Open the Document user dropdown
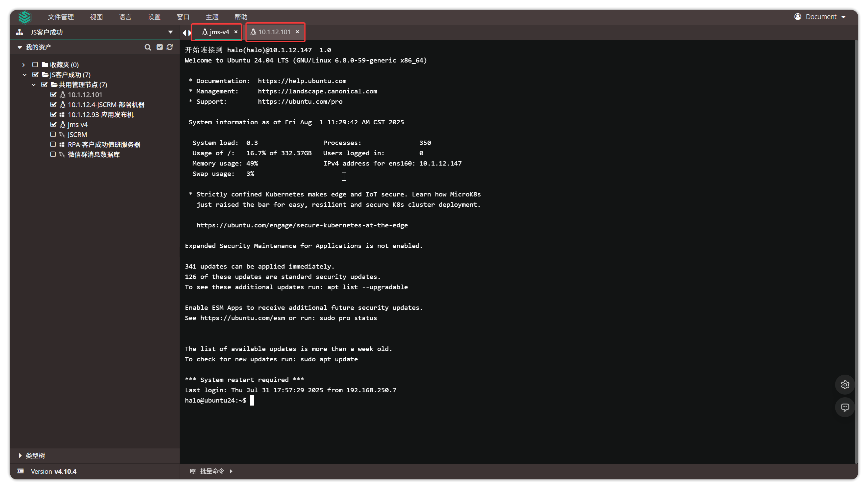Image resolution: width=868 pixels, height=486 pixels. 843,17
